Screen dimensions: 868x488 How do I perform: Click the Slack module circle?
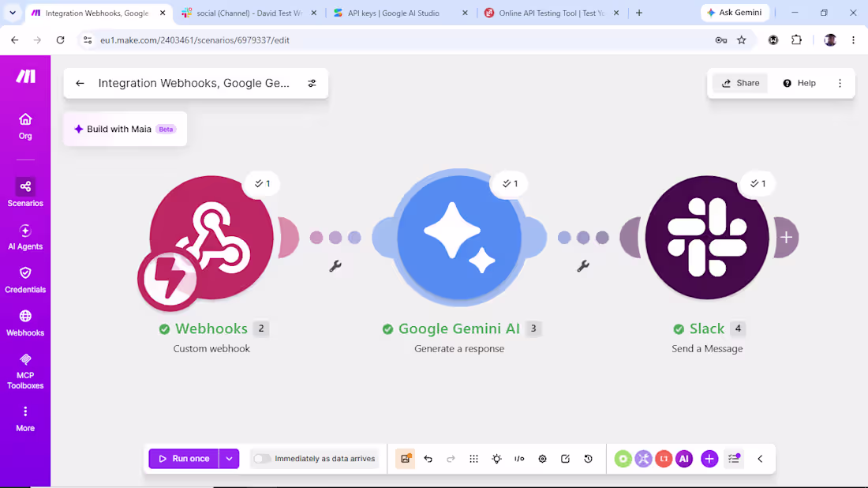point(707,237)
